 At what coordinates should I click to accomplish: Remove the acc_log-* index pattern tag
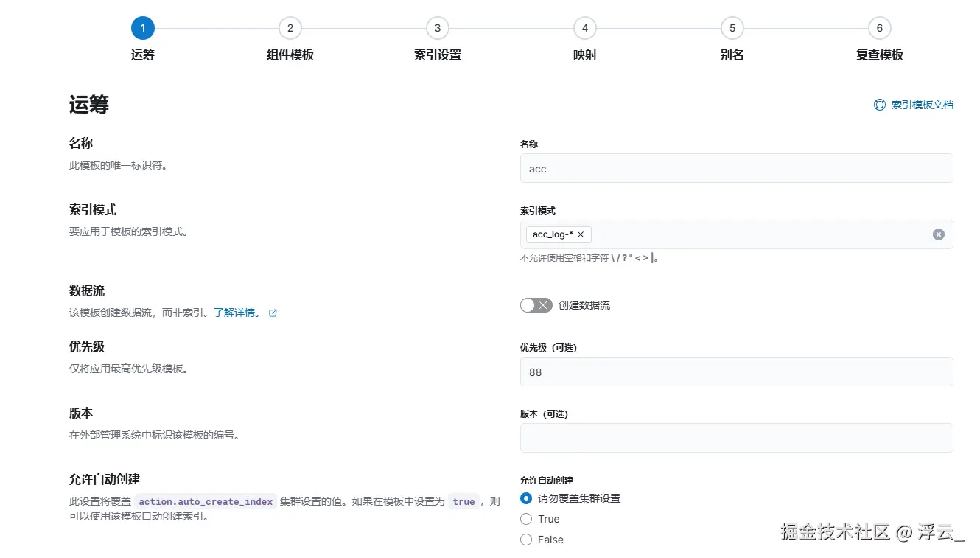[580, 234]
